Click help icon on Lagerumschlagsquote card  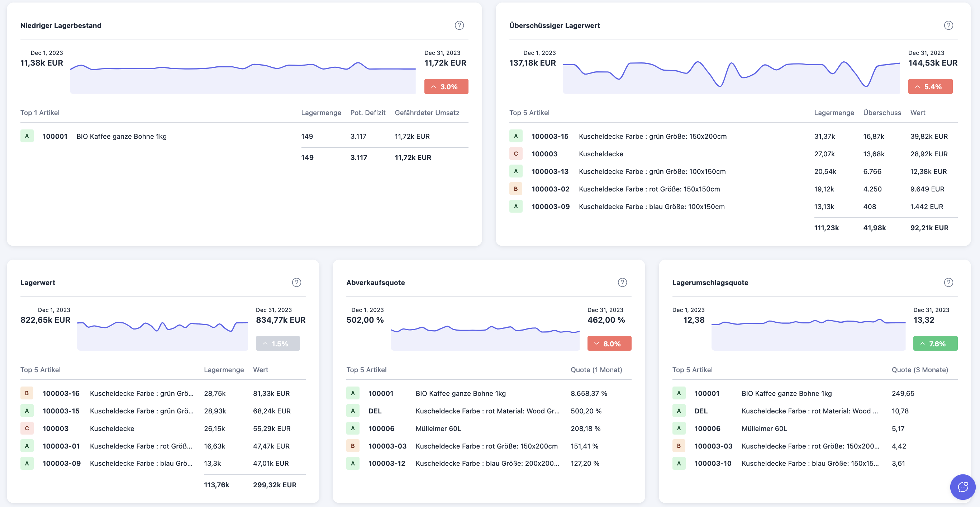[948, 283]
